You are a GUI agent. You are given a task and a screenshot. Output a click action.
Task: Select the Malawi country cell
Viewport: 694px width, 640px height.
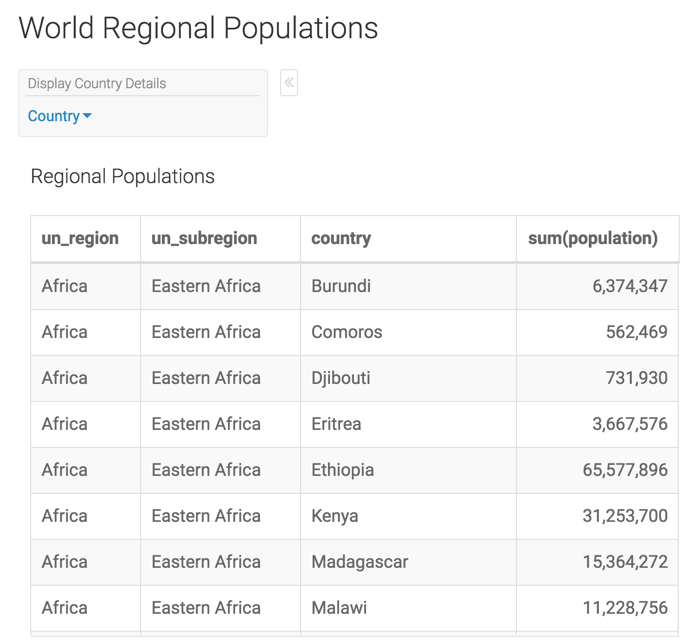(x=339, y=608)
